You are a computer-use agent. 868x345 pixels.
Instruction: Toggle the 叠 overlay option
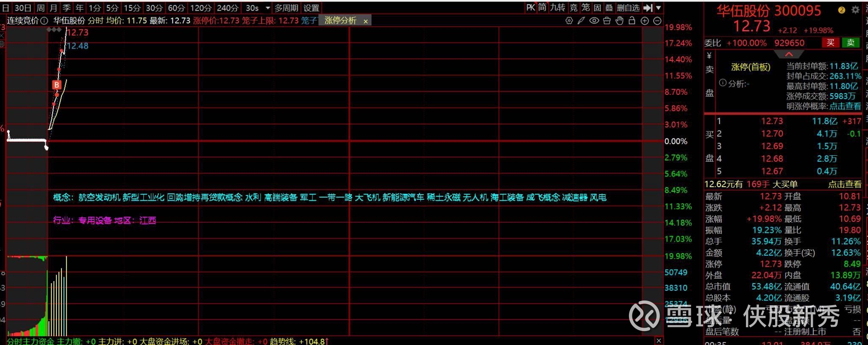[x=609, y=8]
